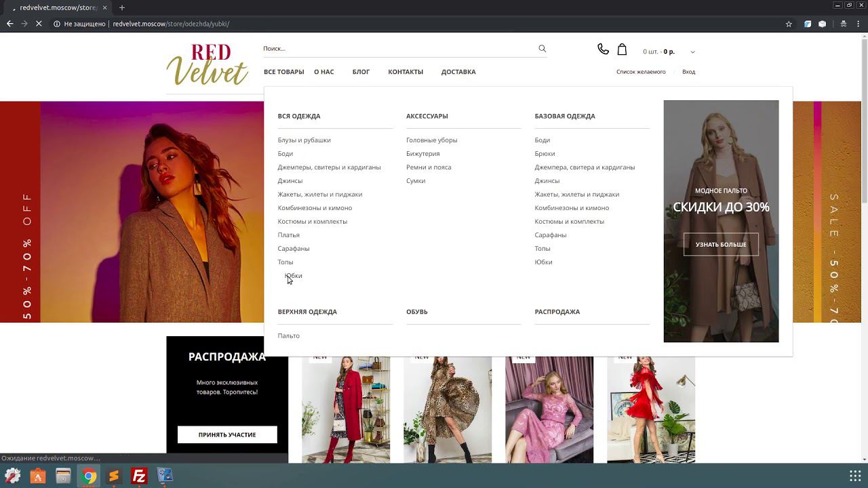Go back in browser history
This screenshot has height=488, width=868.
pyautogui.click(x=9, y=24)
